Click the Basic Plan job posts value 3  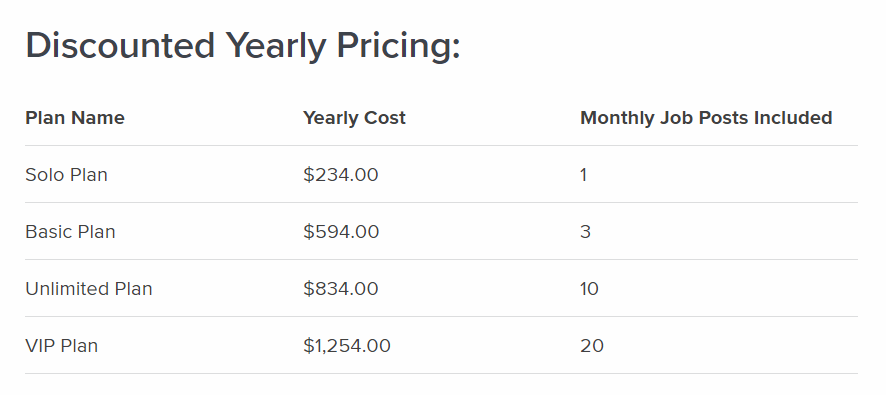click(585, 232)
